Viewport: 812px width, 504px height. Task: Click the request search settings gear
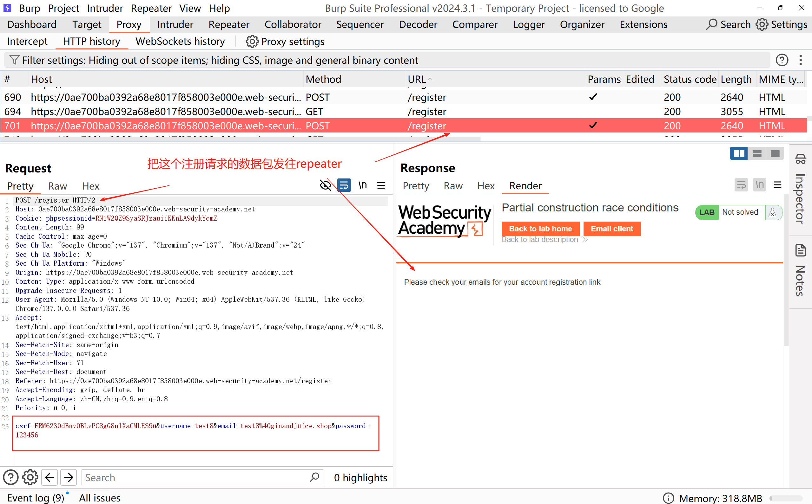[x=30, y=477]
